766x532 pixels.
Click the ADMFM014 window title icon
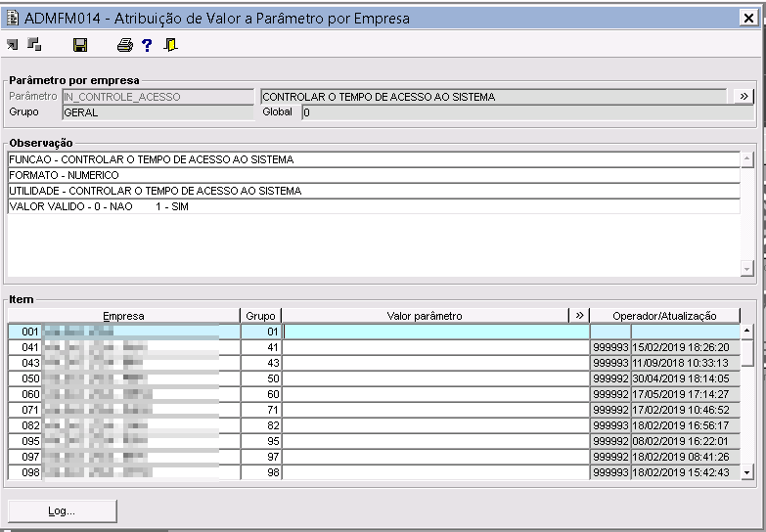(x=12, y=18)
